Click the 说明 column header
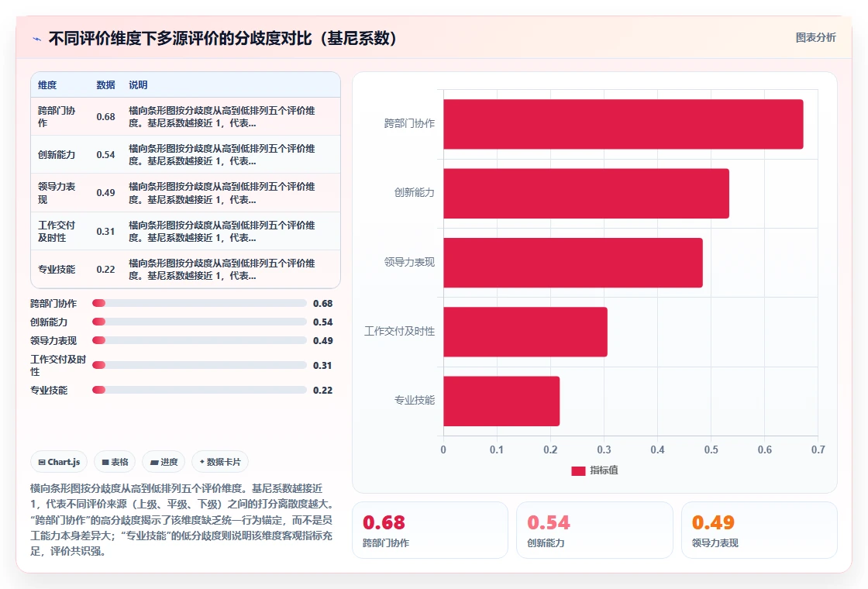Screen dimensions: 868x589 (x=139, y=84)
